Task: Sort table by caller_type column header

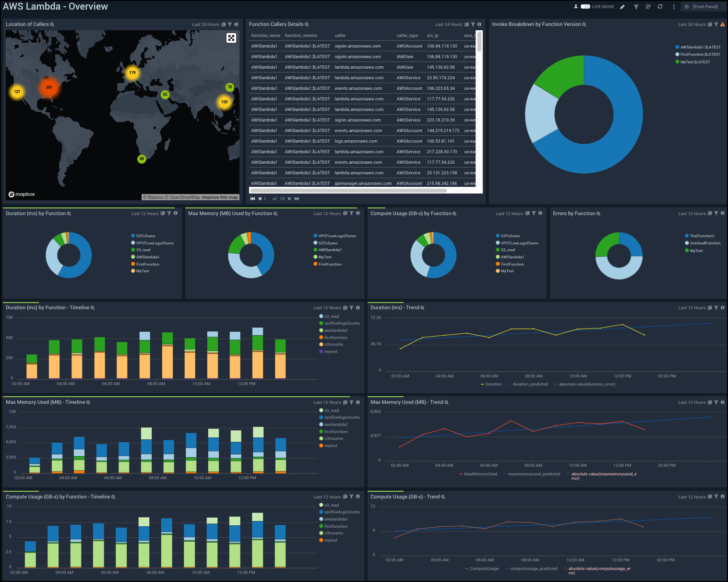Action: (407, 36)
